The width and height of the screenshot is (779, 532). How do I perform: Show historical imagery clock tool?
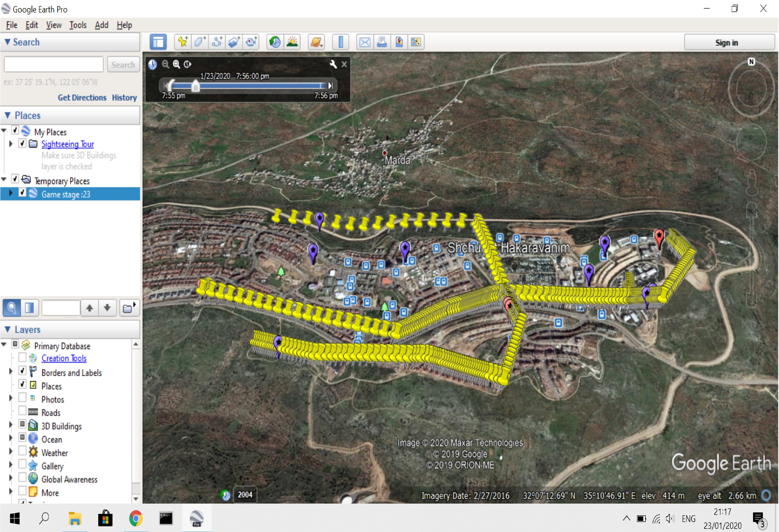(x=275, y=42)
